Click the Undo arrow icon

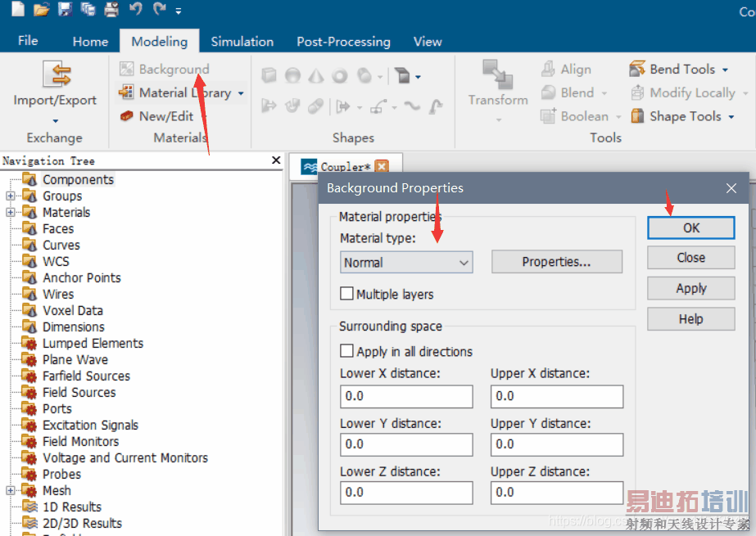pos(135,9)
